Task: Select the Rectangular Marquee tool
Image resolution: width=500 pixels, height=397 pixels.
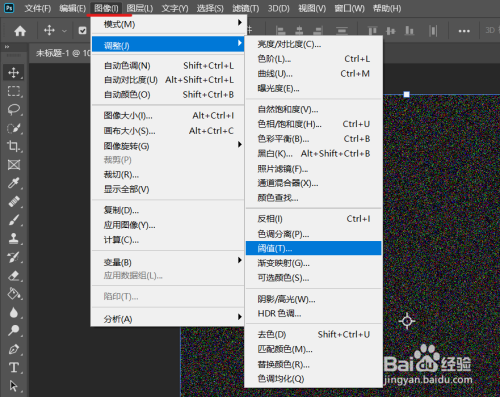Action: tap(14, 91)
